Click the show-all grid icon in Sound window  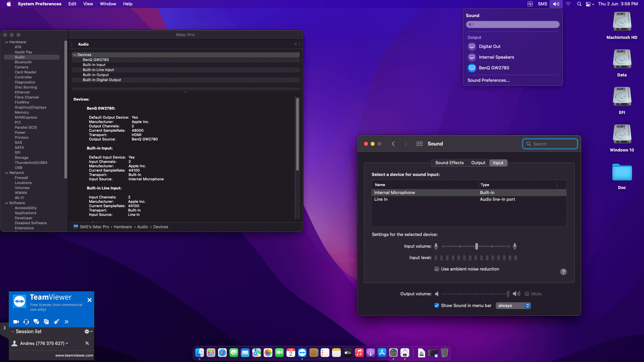[x=419, y=144]
